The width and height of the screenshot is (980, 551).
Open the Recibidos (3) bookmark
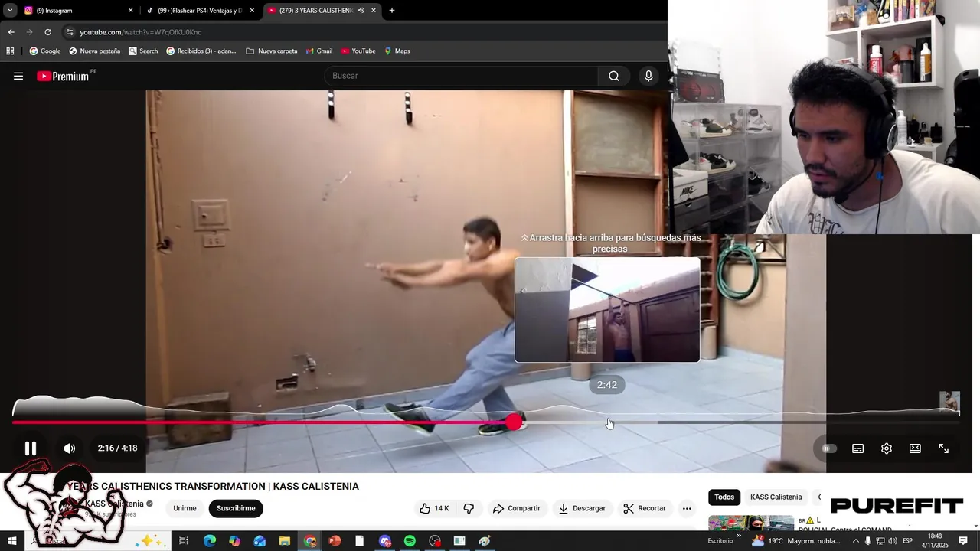point(201,51)
